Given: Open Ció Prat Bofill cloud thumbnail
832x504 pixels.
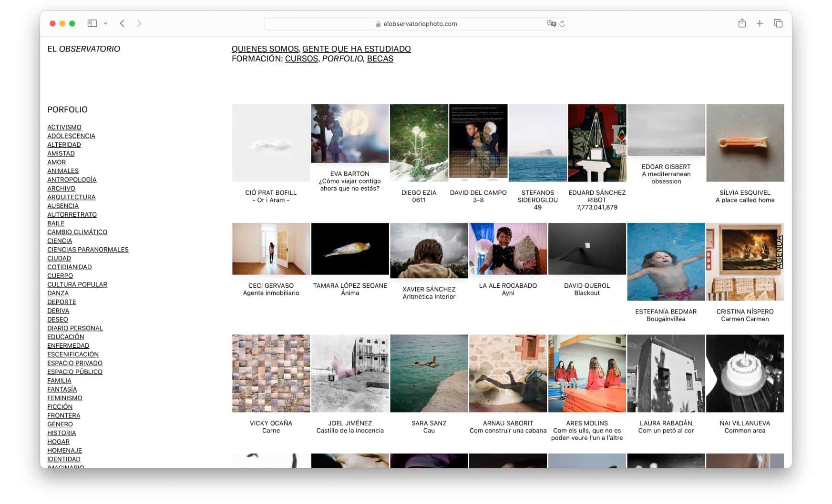Looking at the screenshot, I should [271, 143].
